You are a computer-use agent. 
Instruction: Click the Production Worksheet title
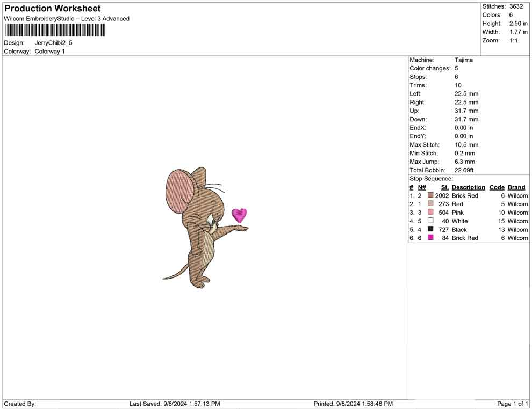coord(53,9)
